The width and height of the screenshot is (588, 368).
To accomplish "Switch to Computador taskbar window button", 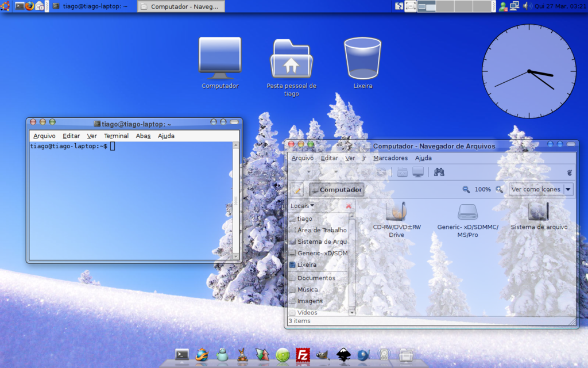I will pos(181,6).
